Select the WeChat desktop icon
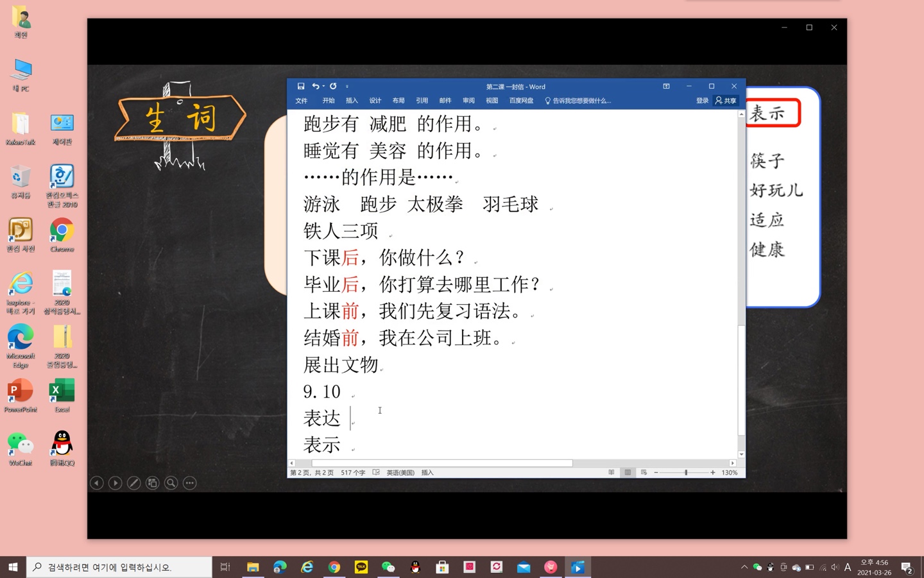 tap(21, 449)
